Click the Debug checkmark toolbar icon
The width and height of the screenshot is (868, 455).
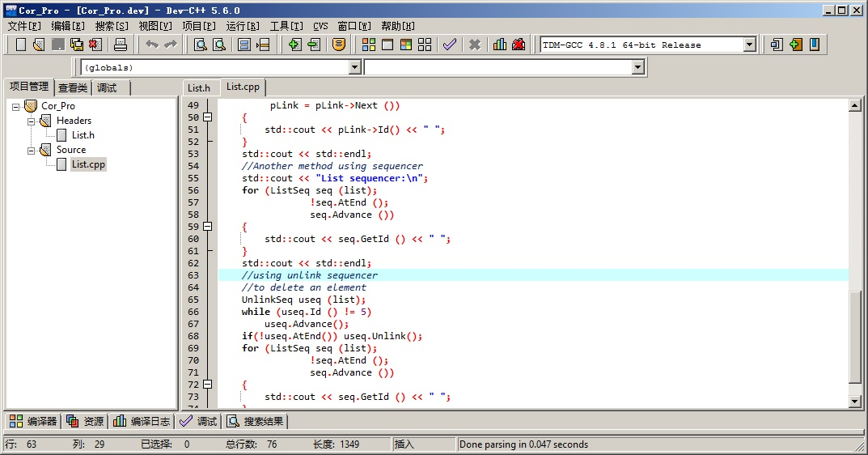[450, 45]
